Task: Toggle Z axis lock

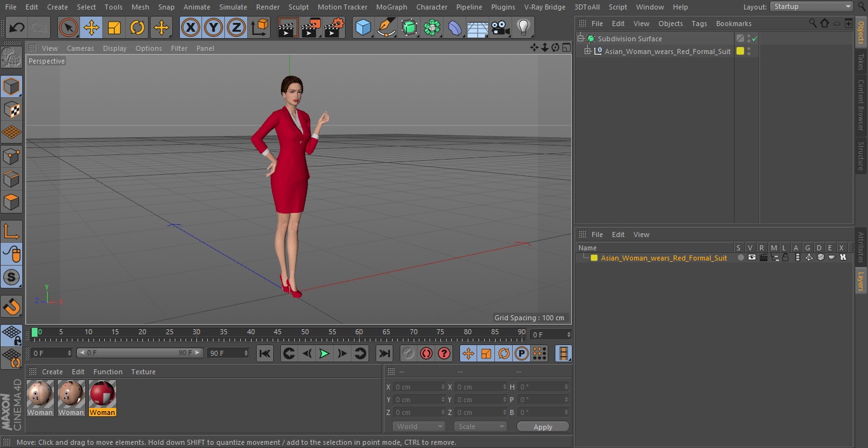Action: [236, 28]
